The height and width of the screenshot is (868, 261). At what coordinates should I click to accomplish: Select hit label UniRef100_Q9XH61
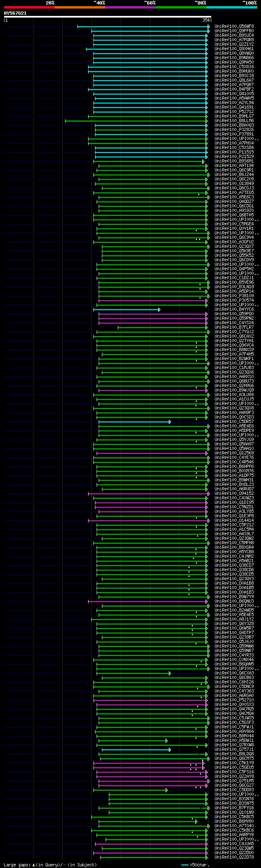point(234,49)
